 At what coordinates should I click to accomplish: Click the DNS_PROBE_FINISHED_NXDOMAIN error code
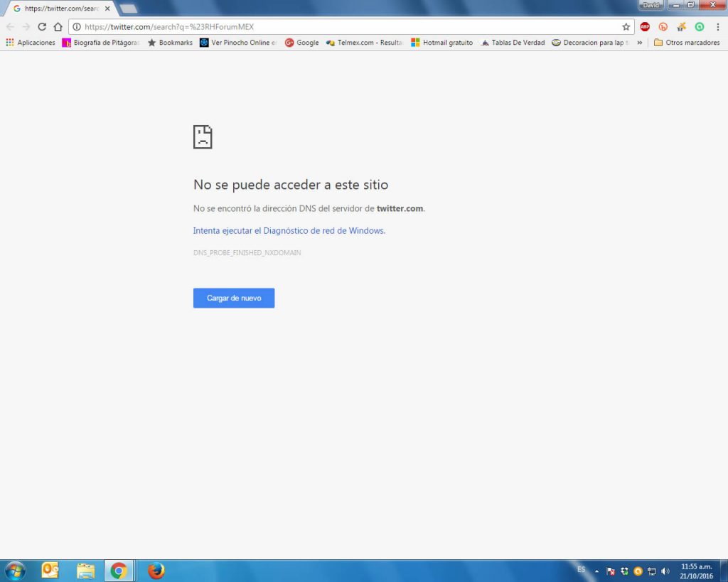point(247,253)
